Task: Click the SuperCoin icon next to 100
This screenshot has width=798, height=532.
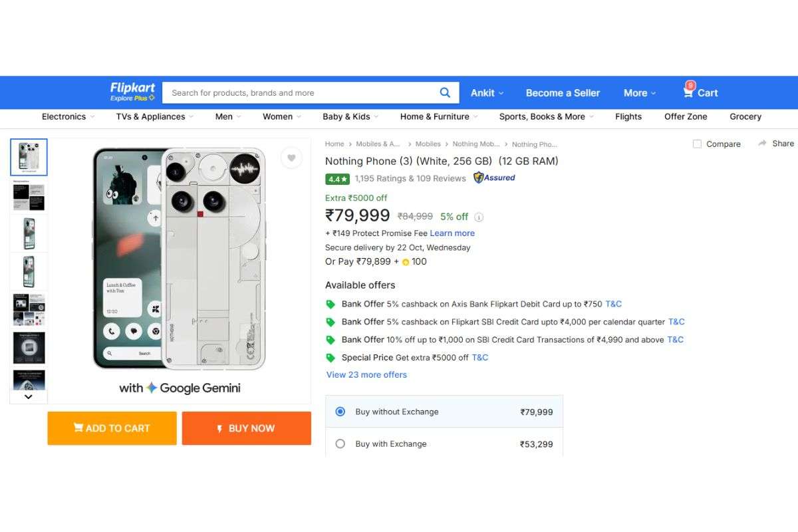Action: pos(404,261)
